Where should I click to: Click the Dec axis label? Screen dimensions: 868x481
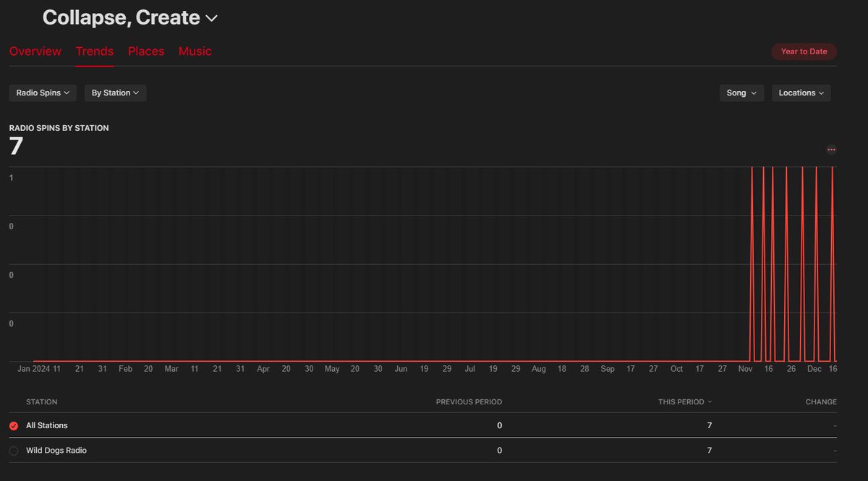click(814, 369)
